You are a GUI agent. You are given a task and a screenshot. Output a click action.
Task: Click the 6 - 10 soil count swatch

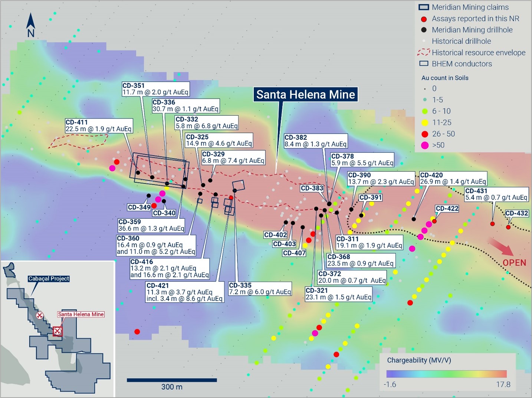pos(425,111)
